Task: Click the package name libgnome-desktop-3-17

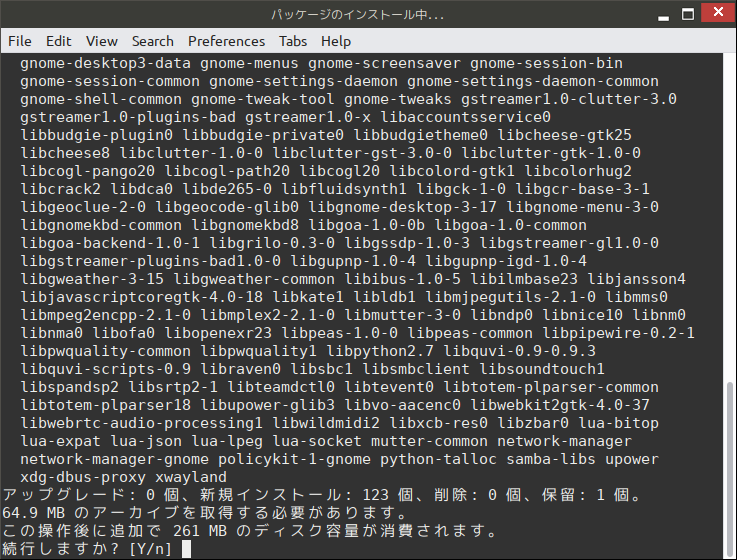Action: [402, 207]
